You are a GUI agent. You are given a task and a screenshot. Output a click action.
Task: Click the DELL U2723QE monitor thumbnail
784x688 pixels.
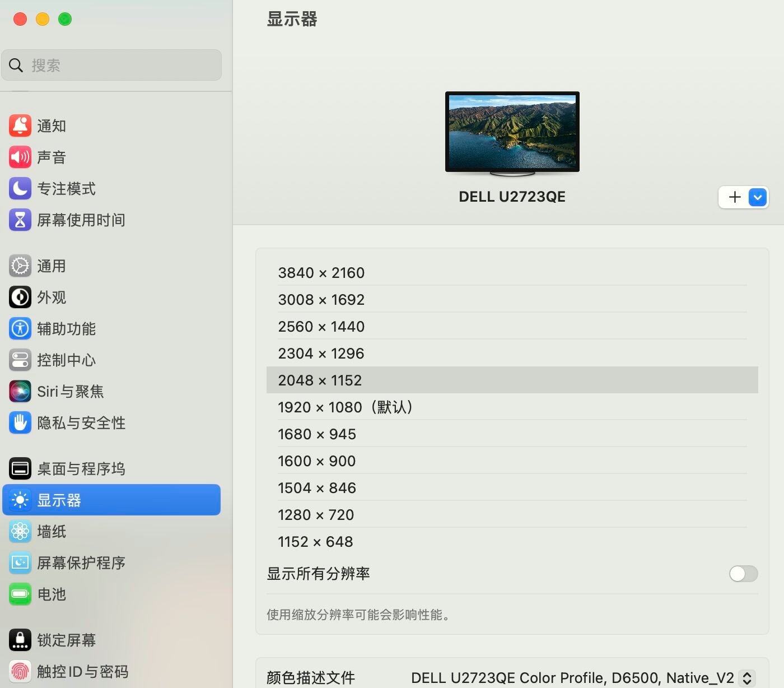click(512, 134)
